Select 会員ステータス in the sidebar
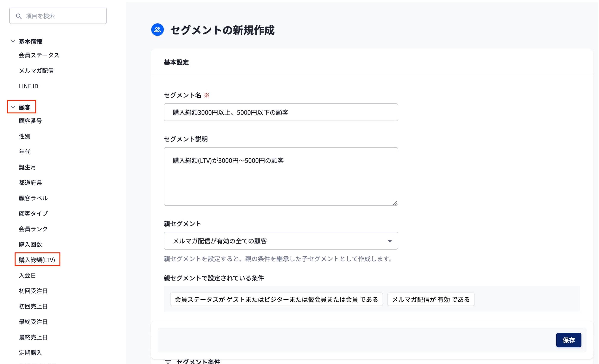 (x=39, y=55)
